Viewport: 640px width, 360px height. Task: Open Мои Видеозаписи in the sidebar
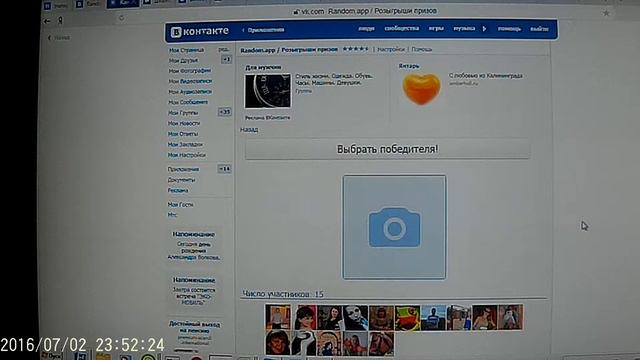pyautogui.click(x=190, y=82)
